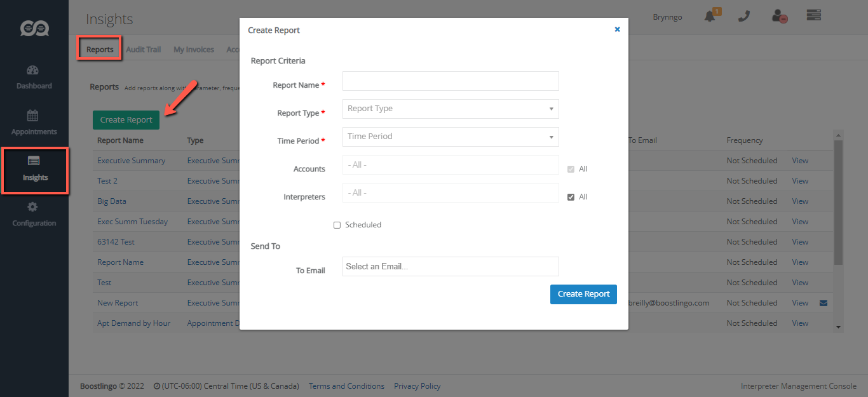Uncheck the Interpreters All checkbox

tap(571, 197)
